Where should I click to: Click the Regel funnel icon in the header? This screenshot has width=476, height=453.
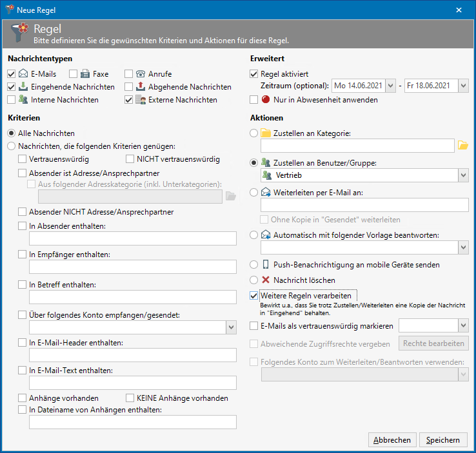point(20,33)
